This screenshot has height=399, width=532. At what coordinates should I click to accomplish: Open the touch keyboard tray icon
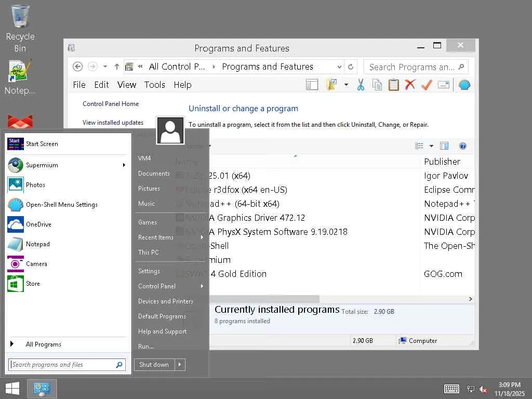[x=451, y=389]
